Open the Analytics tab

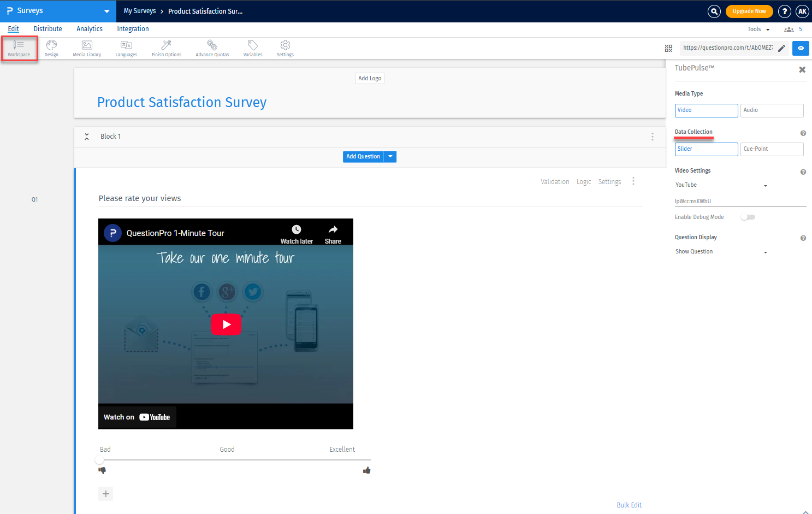[89, 28]
